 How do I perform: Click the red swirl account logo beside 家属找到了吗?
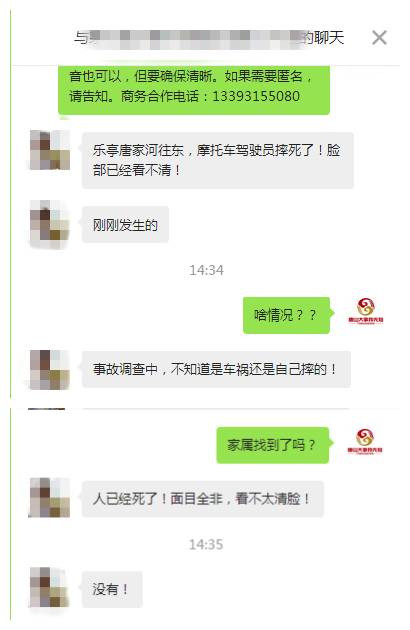click(x=365, y=441)
